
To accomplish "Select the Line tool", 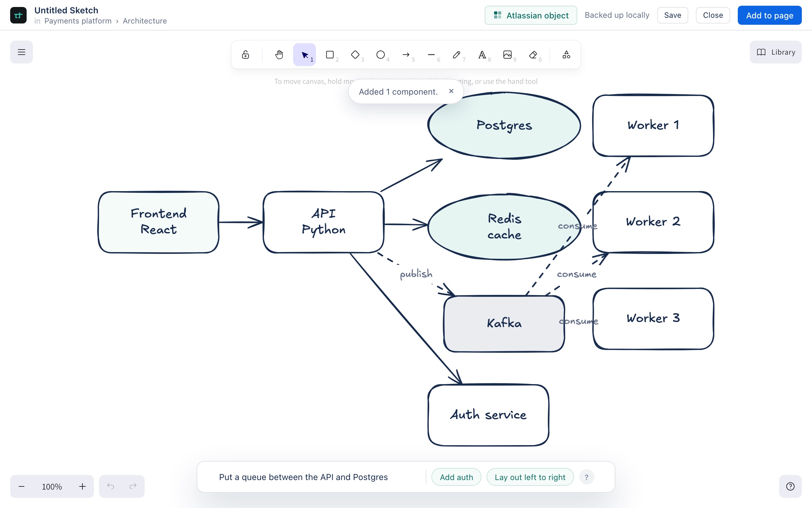I will pyautogui.click(x=431, y=54).
